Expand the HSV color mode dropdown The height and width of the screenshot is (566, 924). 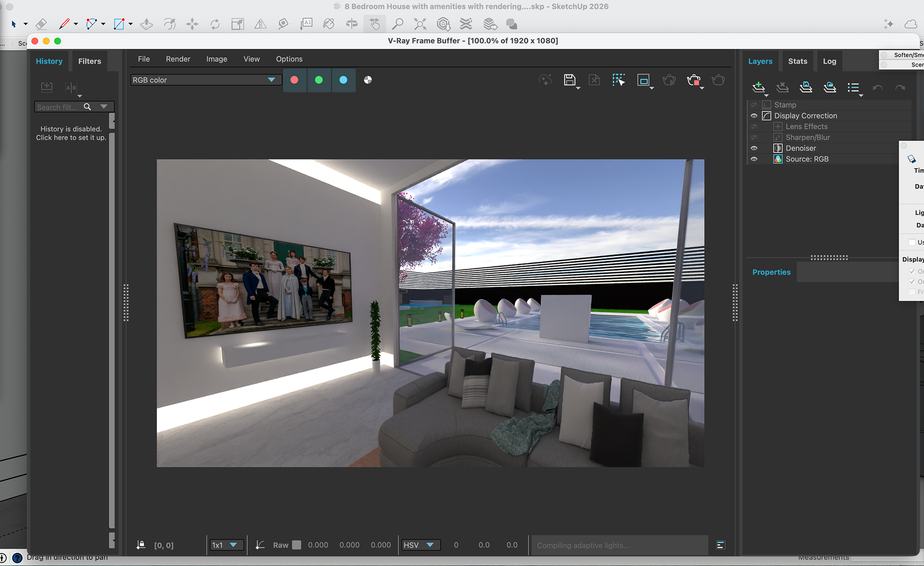[420, 545]
